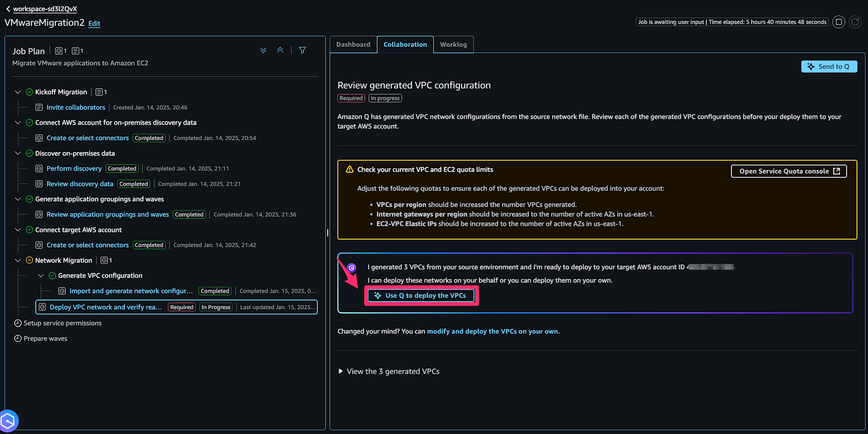868x434 pixels.
Task: Click the Required badge under the review heading
Action: [x=351, y=98]
